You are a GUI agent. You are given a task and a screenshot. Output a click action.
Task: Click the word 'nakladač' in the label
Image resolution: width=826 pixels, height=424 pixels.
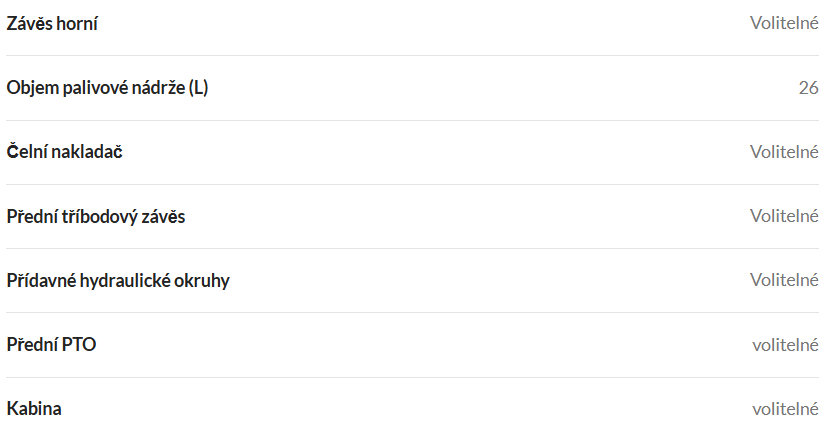point(87,152)
